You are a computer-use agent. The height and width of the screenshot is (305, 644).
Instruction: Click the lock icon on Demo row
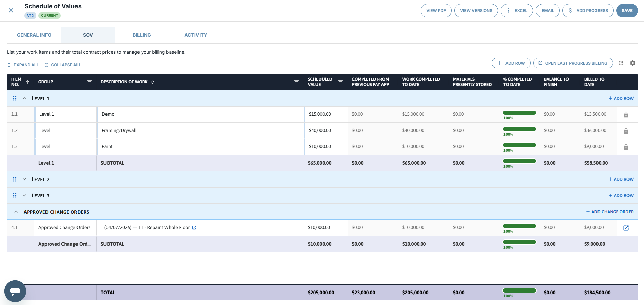point(626,115)
